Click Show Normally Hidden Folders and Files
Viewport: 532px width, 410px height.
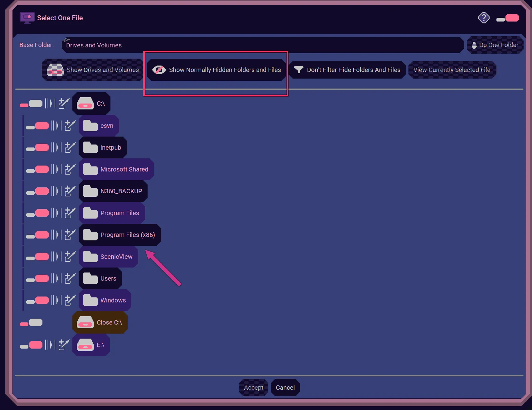click(216, 70)
